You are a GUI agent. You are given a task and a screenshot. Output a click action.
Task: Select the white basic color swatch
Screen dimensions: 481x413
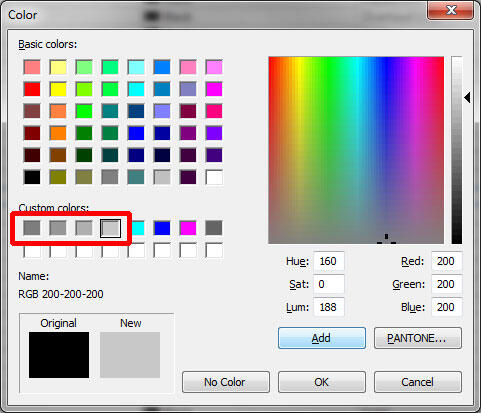click(214, 177)
